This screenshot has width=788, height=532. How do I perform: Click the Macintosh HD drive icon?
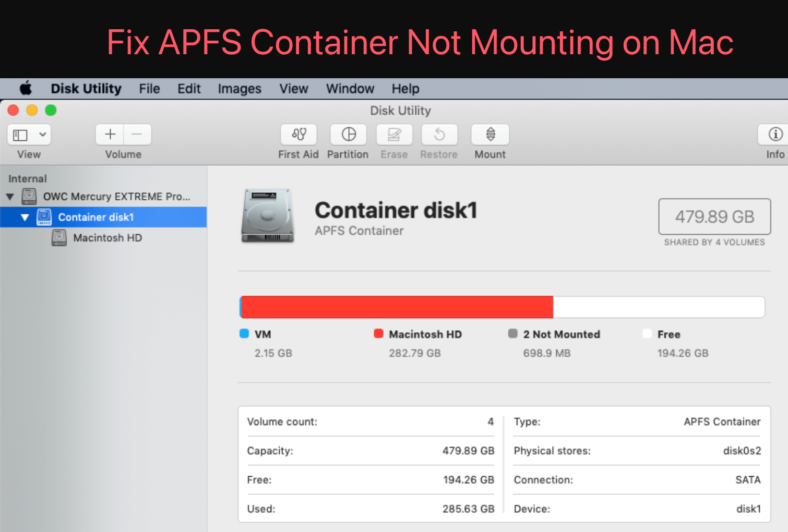(59, 238)
